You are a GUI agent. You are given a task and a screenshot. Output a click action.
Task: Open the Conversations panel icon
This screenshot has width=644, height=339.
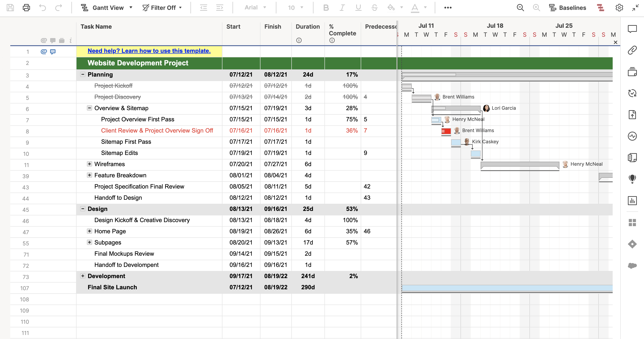(632, 29)
